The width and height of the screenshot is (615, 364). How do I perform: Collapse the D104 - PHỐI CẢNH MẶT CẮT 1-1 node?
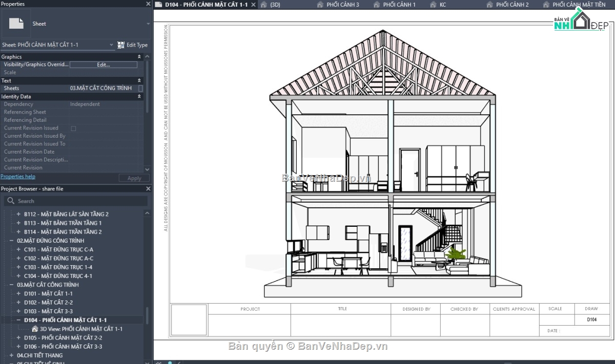pyautogui.click(x=19, y=320)
